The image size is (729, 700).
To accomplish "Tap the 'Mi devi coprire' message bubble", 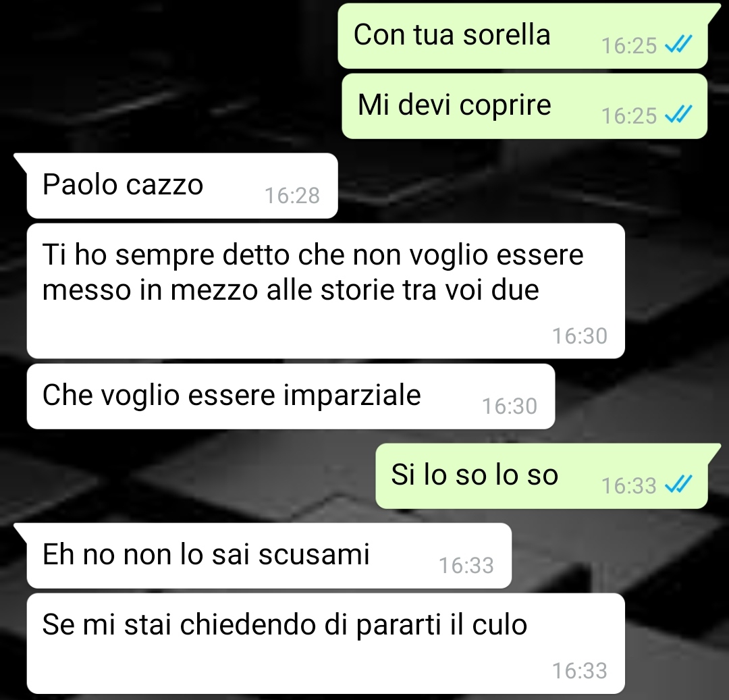I will click(524, 106).
